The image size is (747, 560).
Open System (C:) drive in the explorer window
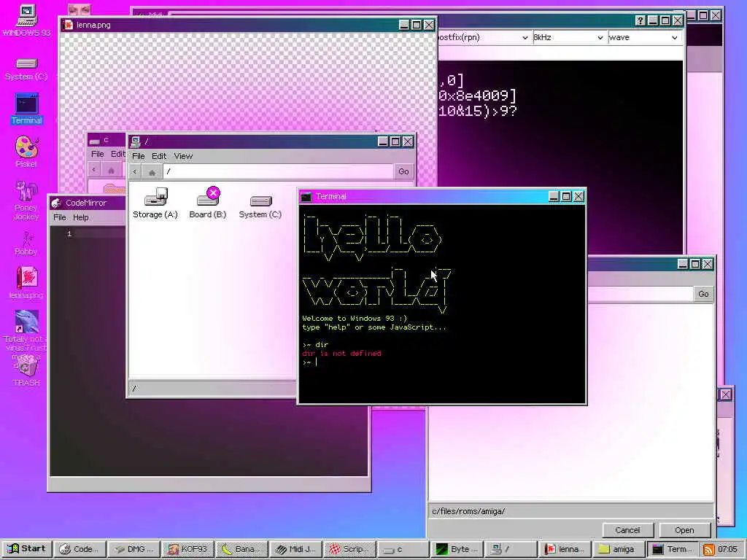point(260,207)
